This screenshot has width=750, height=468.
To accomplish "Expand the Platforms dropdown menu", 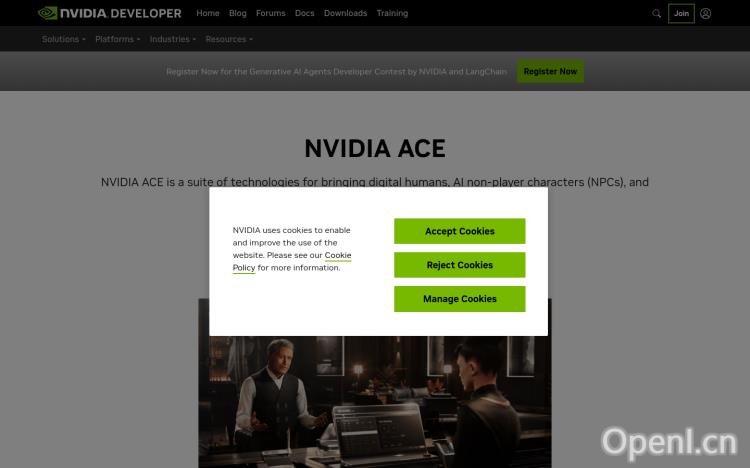I will (117, 39).
